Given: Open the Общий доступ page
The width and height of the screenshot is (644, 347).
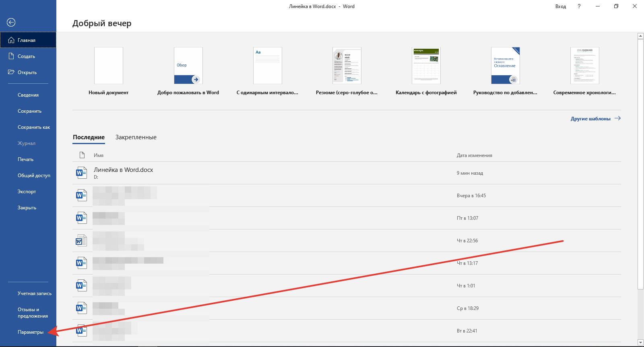Looking at the screenshot, I should [x=28, y=176].
